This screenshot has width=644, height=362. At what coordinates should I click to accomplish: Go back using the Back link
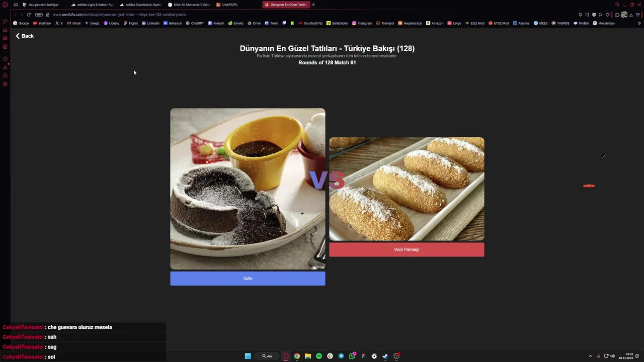[24, 36]
